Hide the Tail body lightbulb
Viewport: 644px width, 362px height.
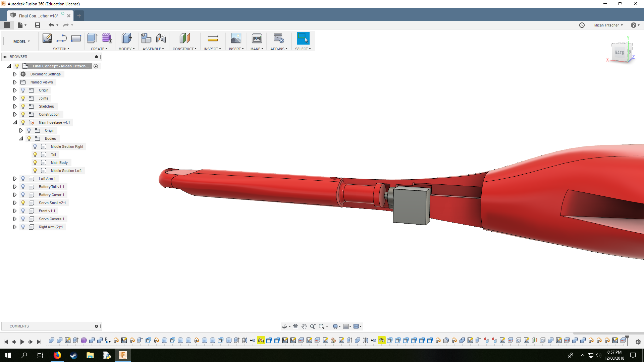pyautogui.click(x=35, y=155)
